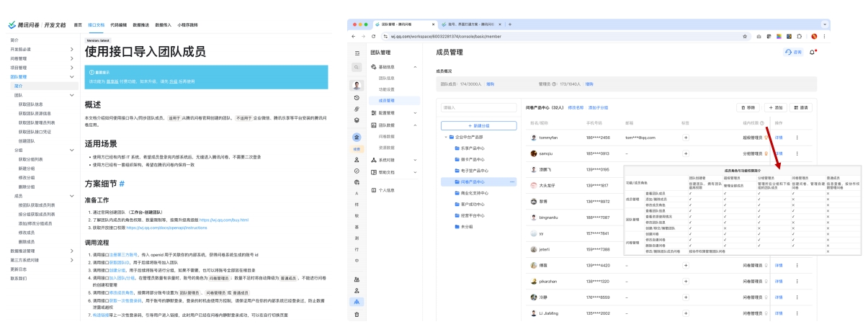Click the 乐享产品中心 folder icon
868x332 pixels.
coord(457,147)
